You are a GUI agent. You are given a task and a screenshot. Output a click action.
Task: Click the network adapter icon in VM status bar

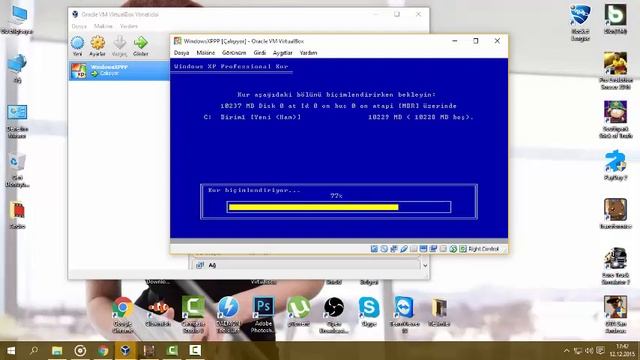[394, 249]
